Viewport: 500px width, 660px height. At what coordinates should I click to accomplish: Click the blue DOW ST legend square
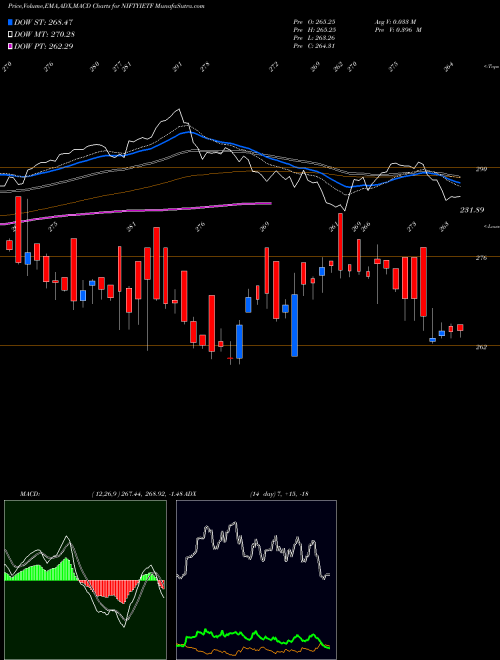tap(10, 22)
